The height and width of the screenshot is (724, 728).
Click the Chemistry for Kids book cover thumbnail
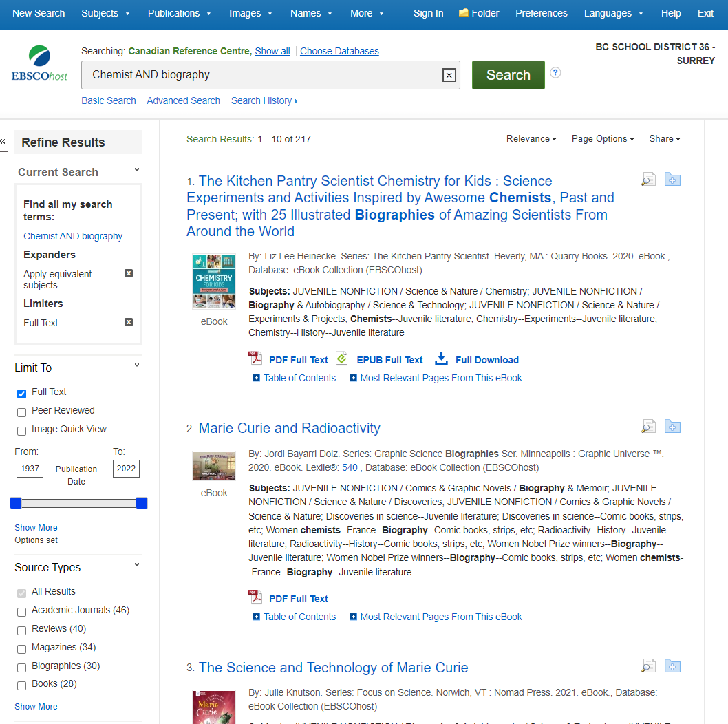pyautogui.click(x=214, y=281)
